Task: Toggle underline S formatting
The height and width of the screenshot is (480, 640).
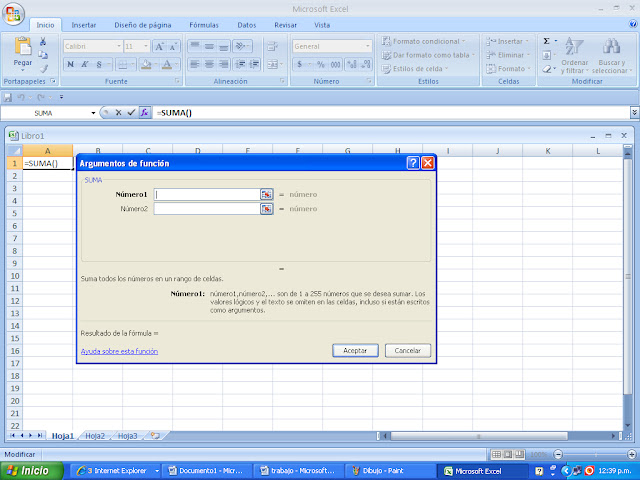Action: point(98,64)
